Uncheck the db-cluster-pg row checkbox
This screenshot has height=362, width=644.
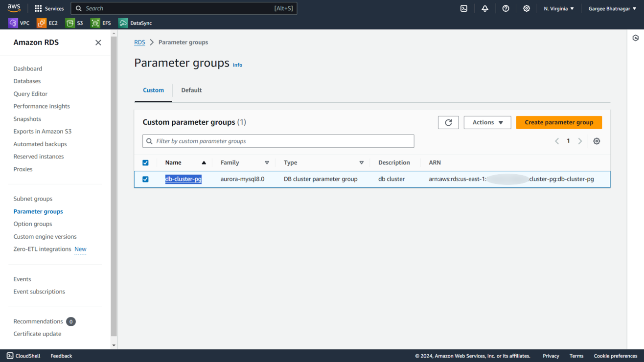pyautogui.click(x=145, y=179)
